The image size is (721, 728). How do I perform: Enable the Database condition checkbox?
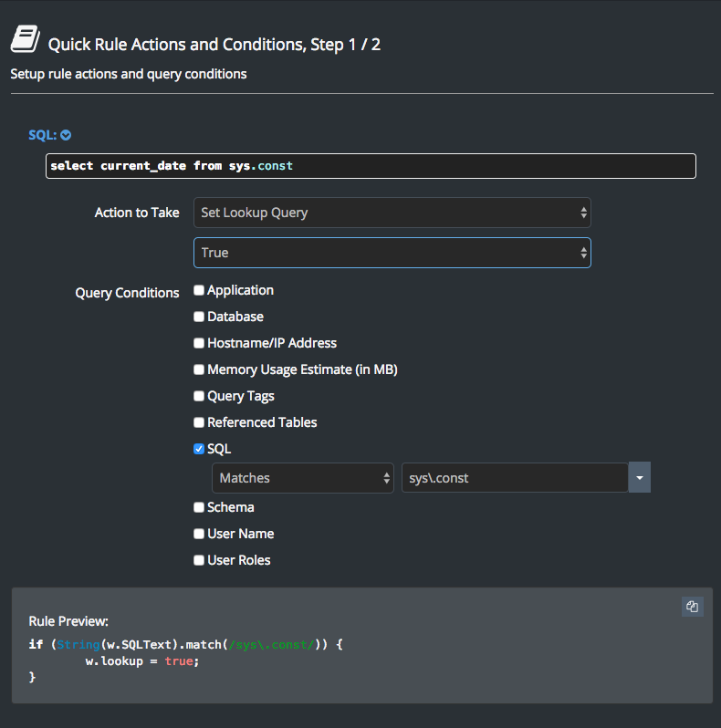(199, 317)
